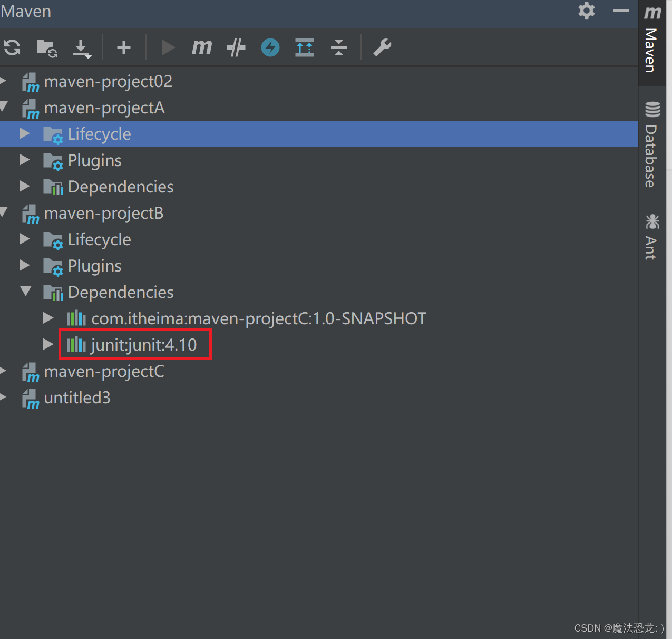
Task: Toggle skip tests mode
Action: pos(236,47)
